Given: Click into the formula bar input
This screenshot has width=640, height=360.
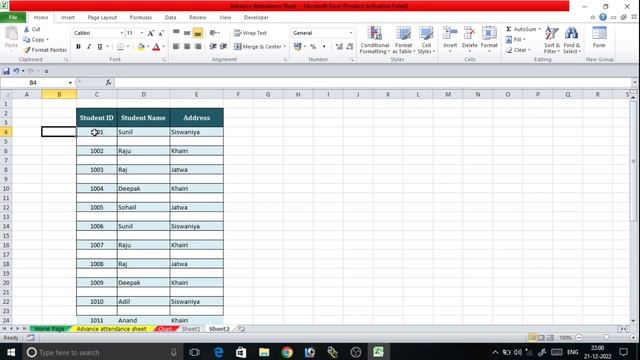Looking at the screenshot, I should point(373,83).
